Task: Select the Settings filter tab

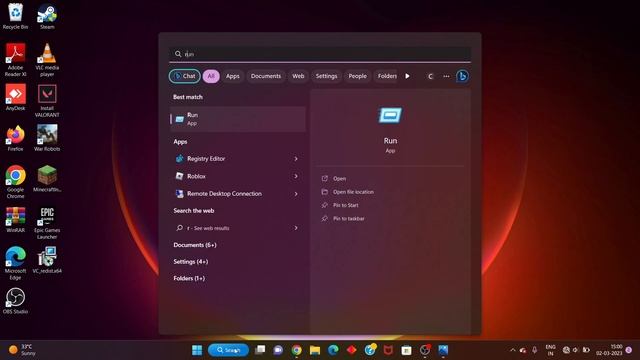Action: 326,76
